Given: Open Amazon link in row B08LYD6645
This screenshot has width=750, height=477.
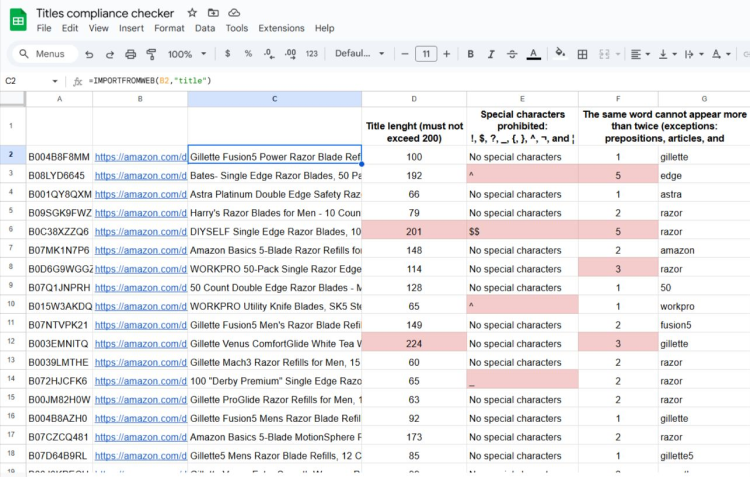Looking at the screenshot, I should [140, 176].
